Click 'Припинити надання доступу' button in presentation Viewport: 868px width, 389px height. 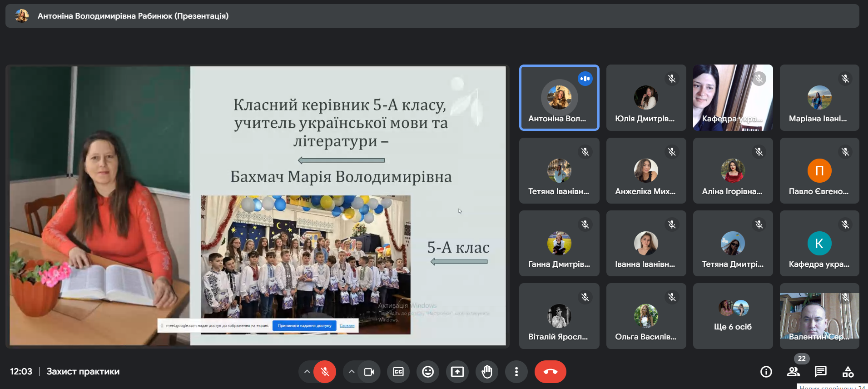click(304, 325)
